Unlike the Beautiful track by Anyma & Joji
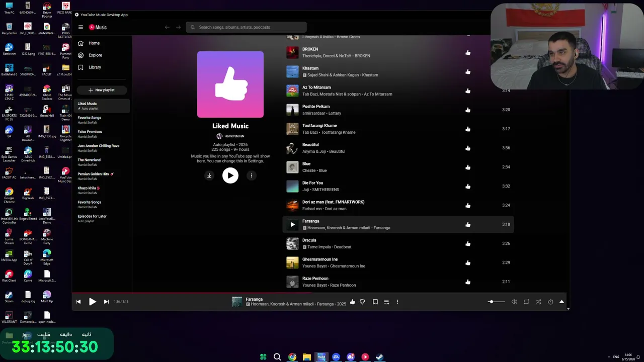Viewport: 644px width, 362px height. pos(468,148)
